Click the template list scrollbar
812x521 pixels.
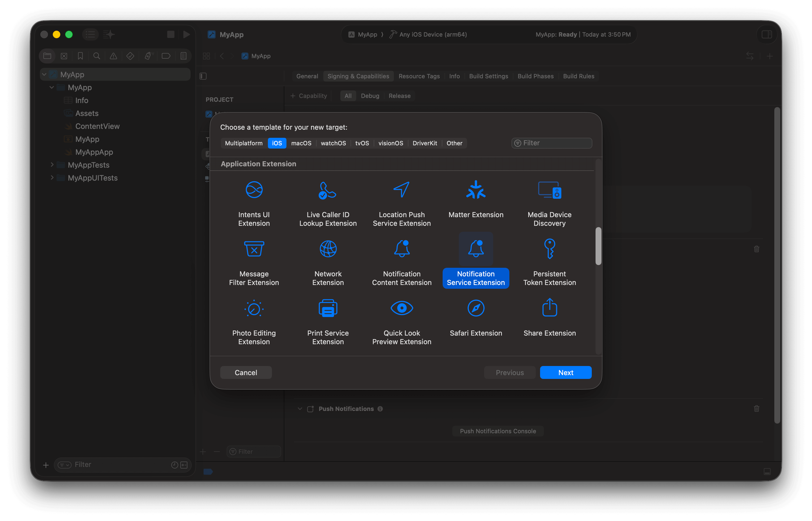click(598, 246)
